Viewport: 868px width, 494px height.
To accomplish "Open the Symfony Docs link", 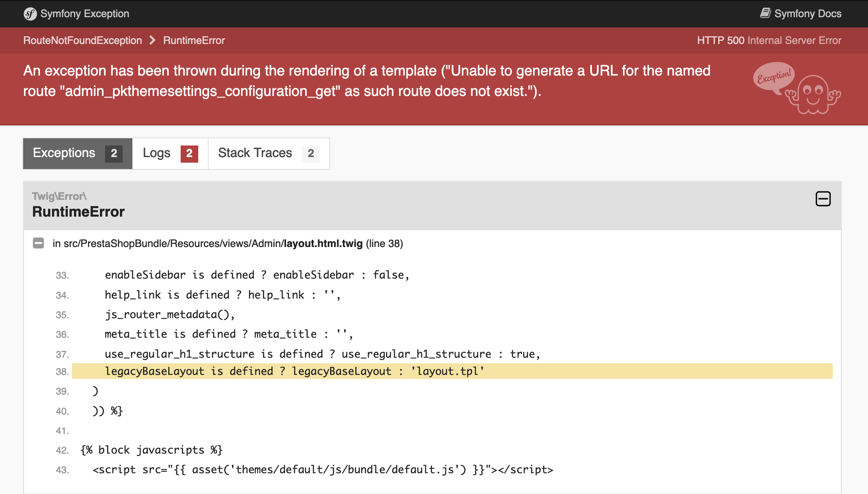I will coord(807,14).
